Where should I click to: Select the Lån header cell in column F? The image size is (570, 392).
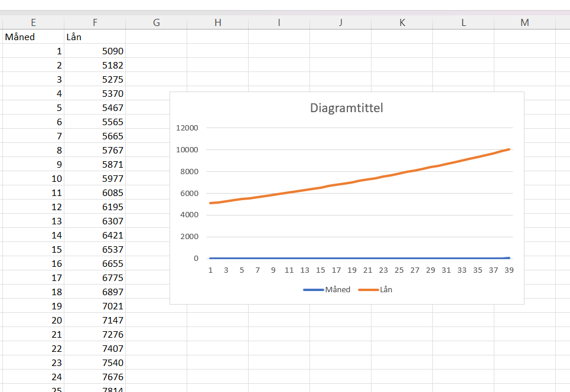coord(95,37)
